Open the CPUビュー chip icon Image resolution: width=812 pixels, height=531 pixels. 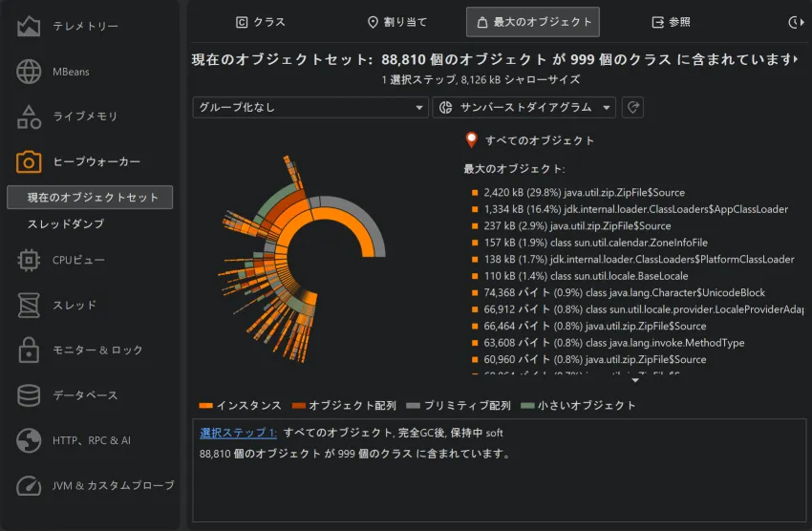(x=29, y=260)
